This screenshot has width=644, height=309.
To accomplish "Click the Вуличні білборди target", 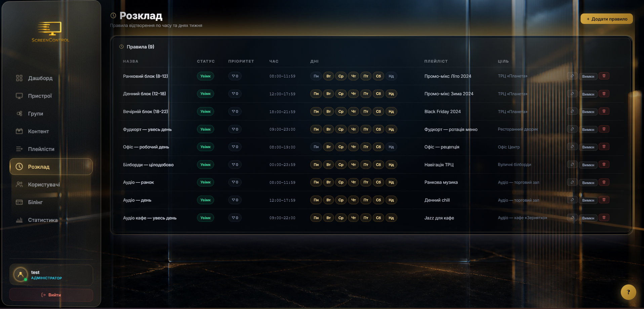I will (515, 165).
